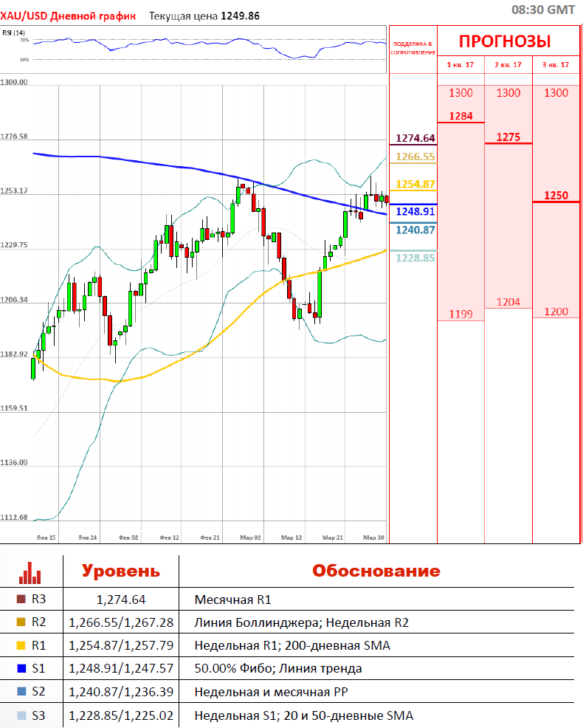Click the S2 steel-blue legend square
Viewport: 583px width, 728px height.
[x=21, y=692]
